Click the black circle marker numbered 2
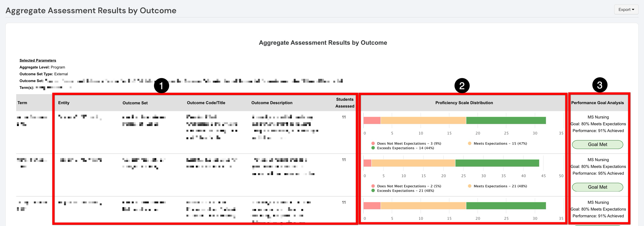644x226 pixels. point(462,86)
